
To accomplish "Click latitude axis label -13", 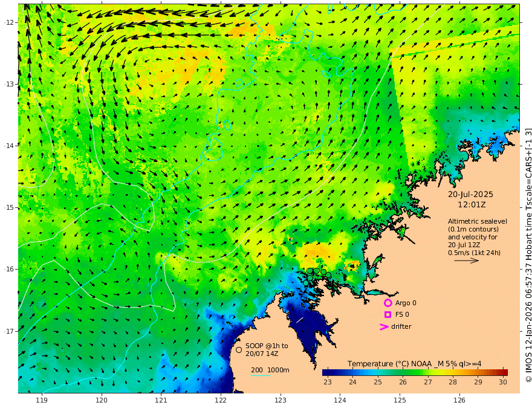I will click(9, 84).
